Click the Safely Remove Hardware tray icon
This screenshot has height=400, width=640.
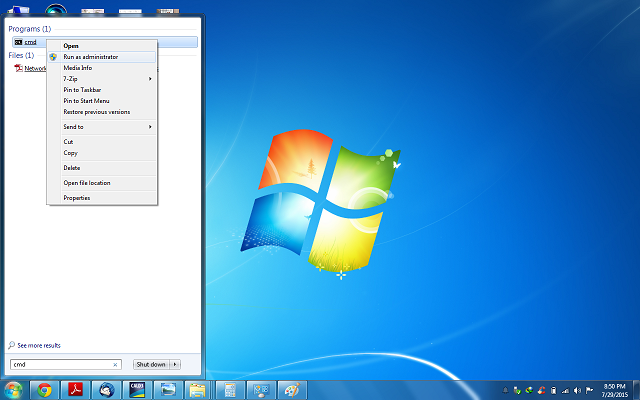click(x=517, y=390)
